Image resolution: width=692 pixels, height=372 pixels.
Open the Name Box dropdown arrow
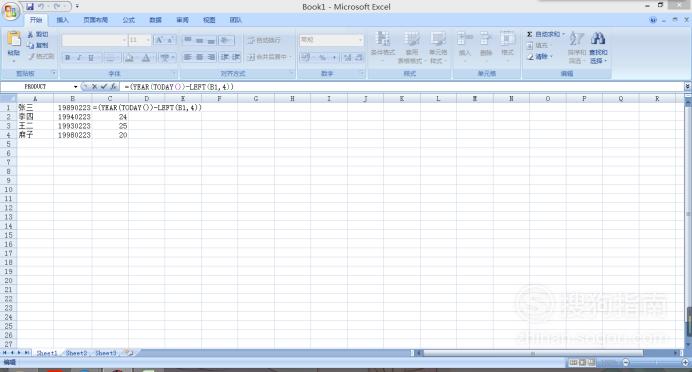click(75, 86)
